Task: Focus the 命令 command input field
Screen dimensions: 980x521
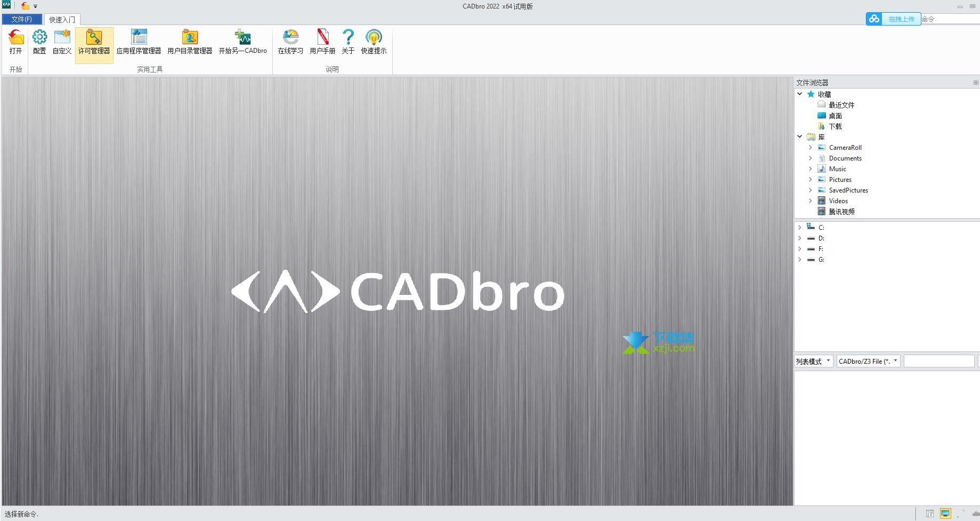Action: pos(951,19)
